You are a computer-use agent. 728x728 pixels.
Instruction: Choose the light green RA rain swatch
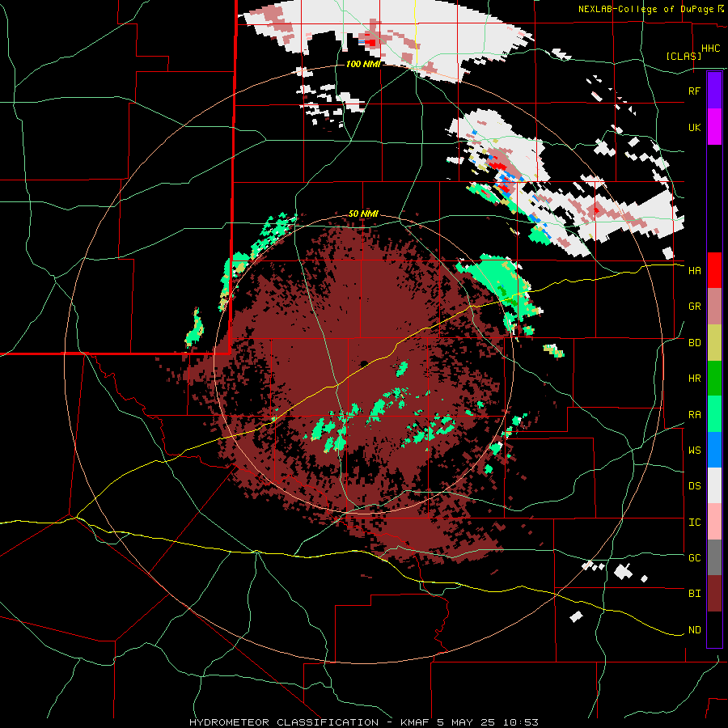coord(714,414)
